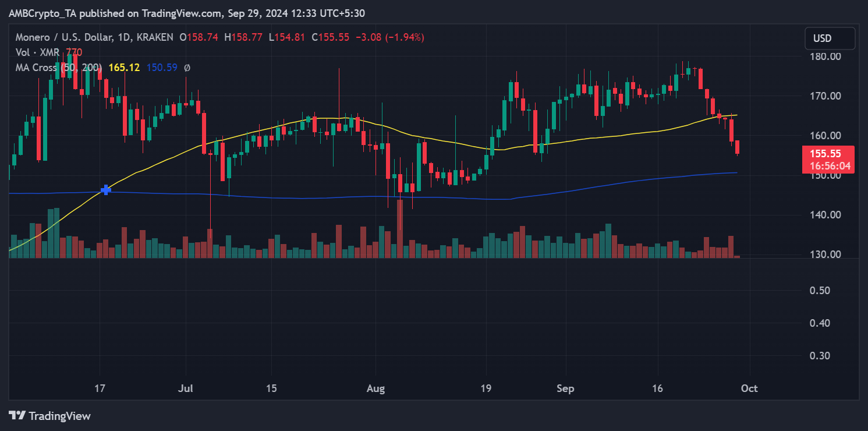Click the Sep date axis label

[x=565, y=388]
